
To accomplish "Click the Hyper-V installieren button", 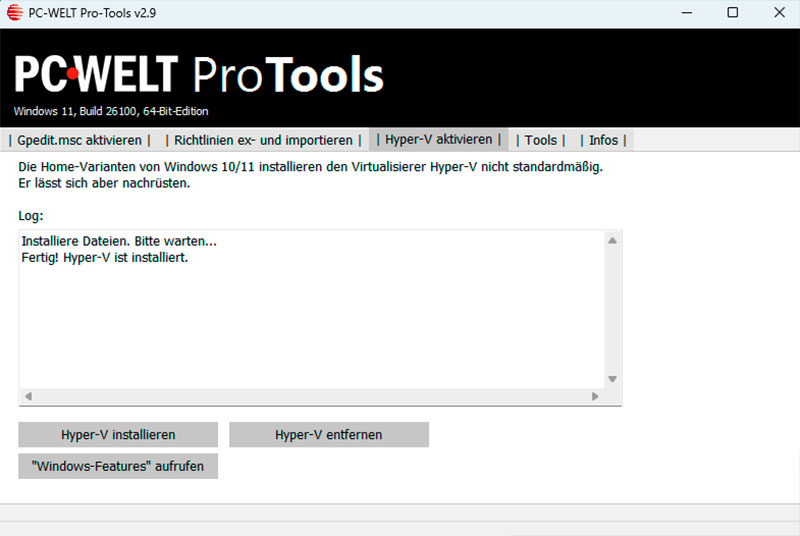I will tap(118, 435).
